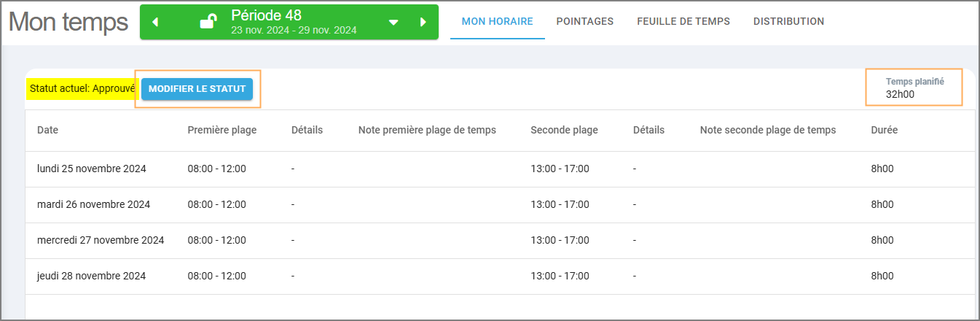The image size is (980, 321).
Task: Open the Distribution tab
Action: tap(788, 21)
